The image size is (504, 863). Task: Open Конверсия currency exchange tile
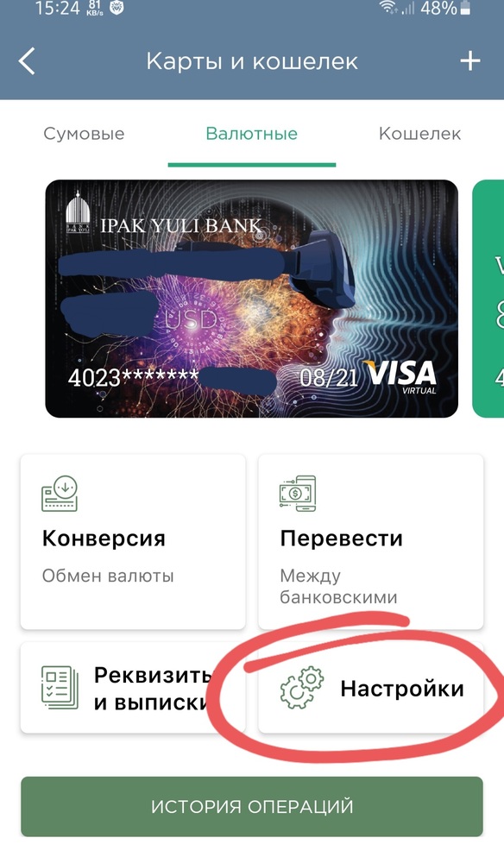[133, 542]
